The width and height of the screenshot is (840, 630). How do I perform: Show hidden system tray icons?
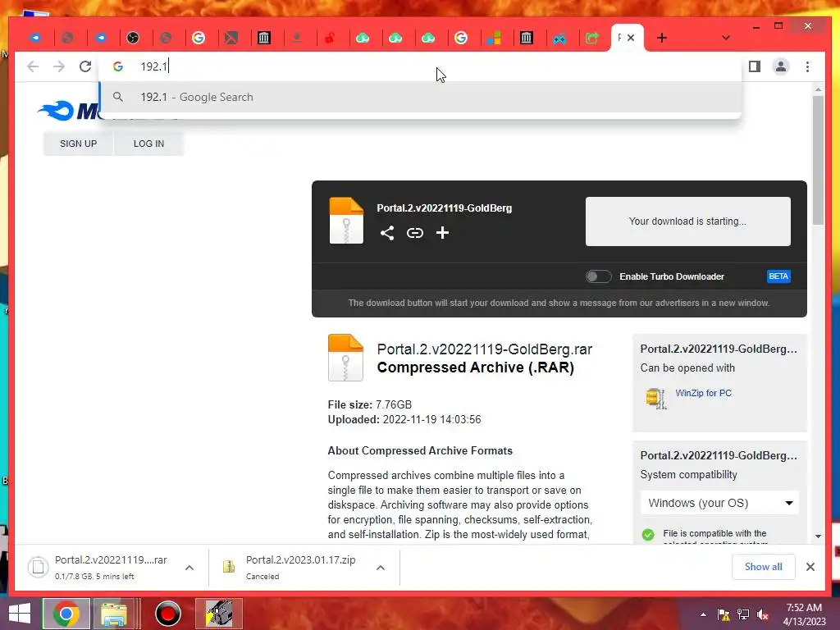tap(703, 615)
